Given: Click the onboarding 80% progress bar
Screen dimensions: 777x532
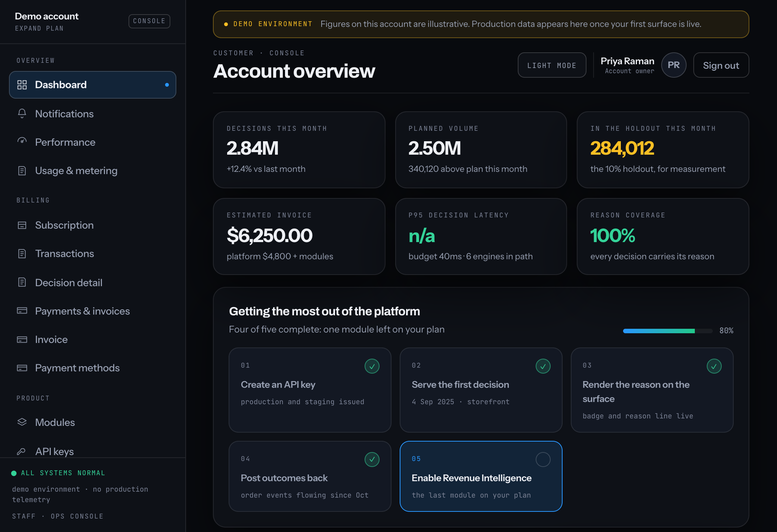Looking at the screenshot, I should click(668, 331).
